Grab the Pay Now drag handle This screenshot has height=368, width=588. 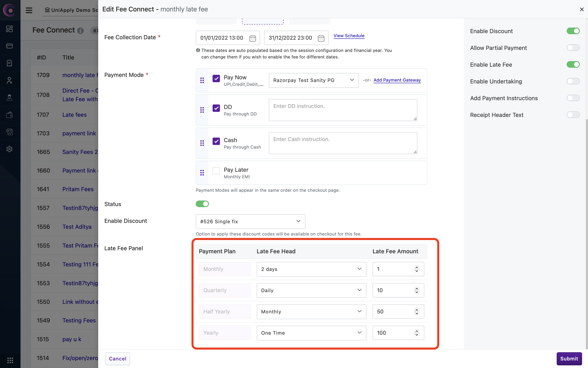point(202,80)
